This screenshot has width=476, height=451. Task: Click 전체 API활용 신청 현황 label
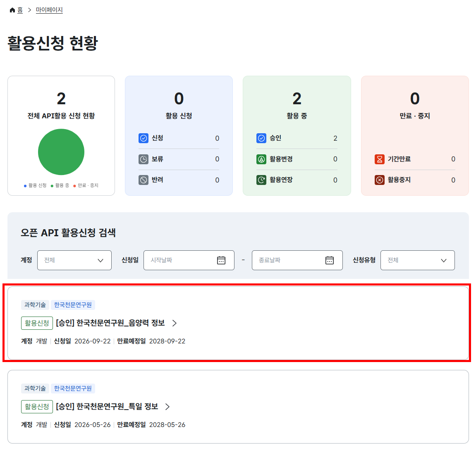[x=61, y=116]
